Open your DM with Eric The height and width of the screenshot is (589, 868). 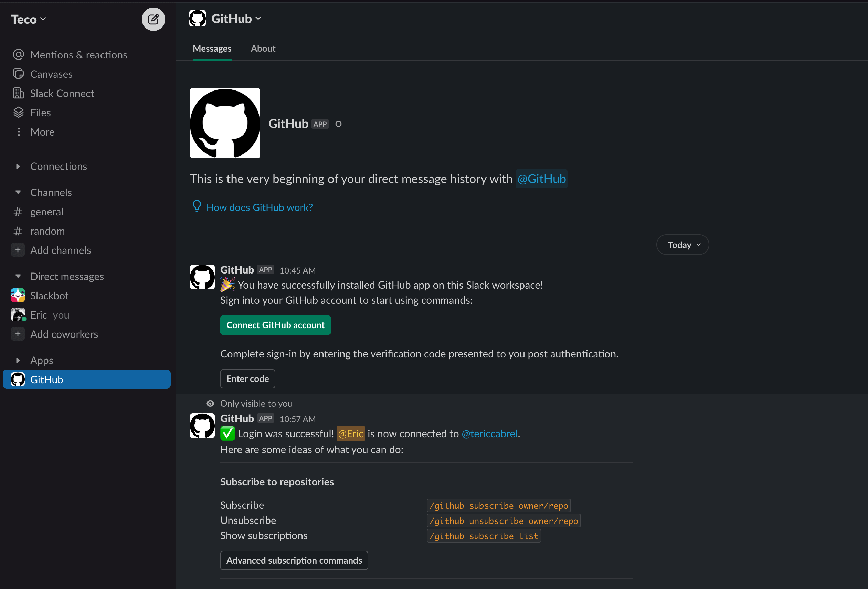tap(38, 315)
